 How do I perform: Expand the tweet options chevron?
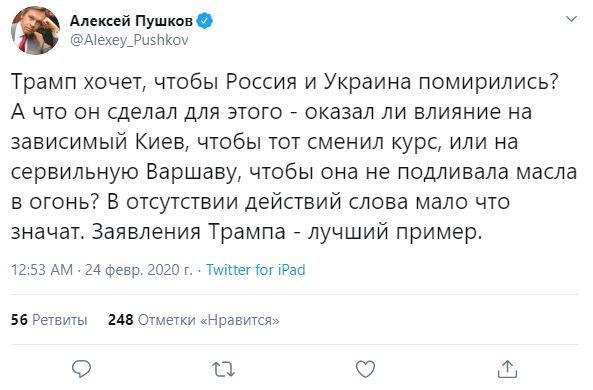click(x=571, y=19)
